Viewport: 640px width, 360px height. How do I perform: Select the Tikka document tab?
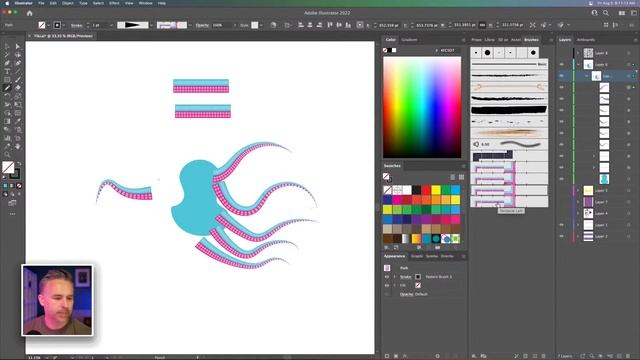coord(62,36)
